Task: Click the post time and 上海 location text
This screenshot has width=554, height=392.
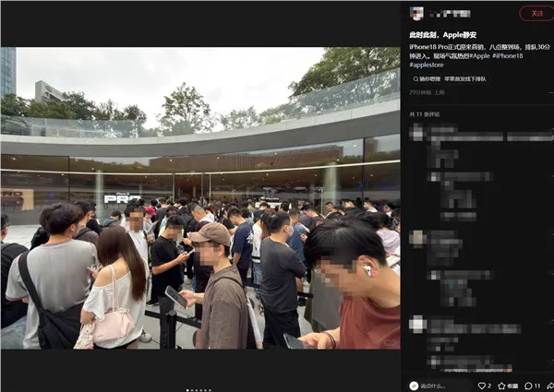Action: tap(427, 92)
